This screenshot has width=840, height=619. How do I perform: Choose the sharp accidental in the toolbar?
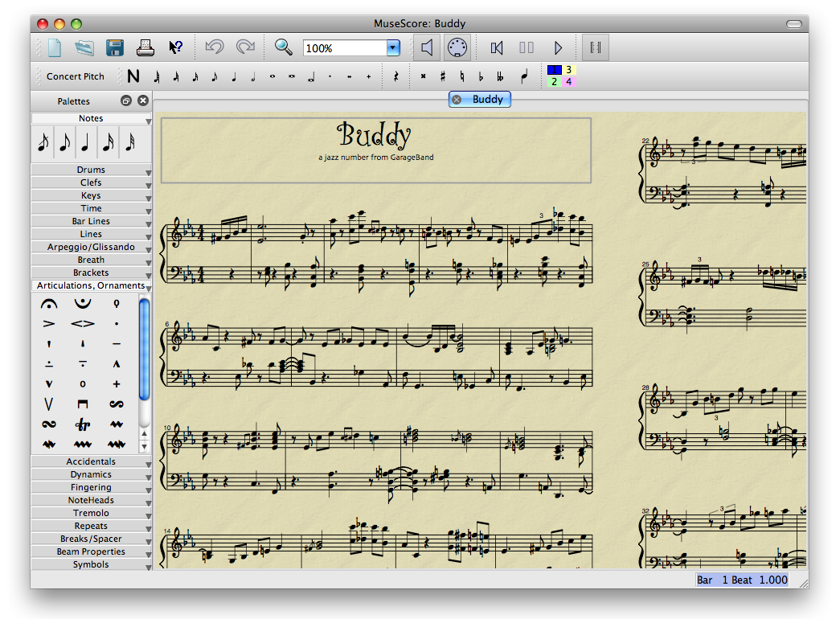coord(442,77)
